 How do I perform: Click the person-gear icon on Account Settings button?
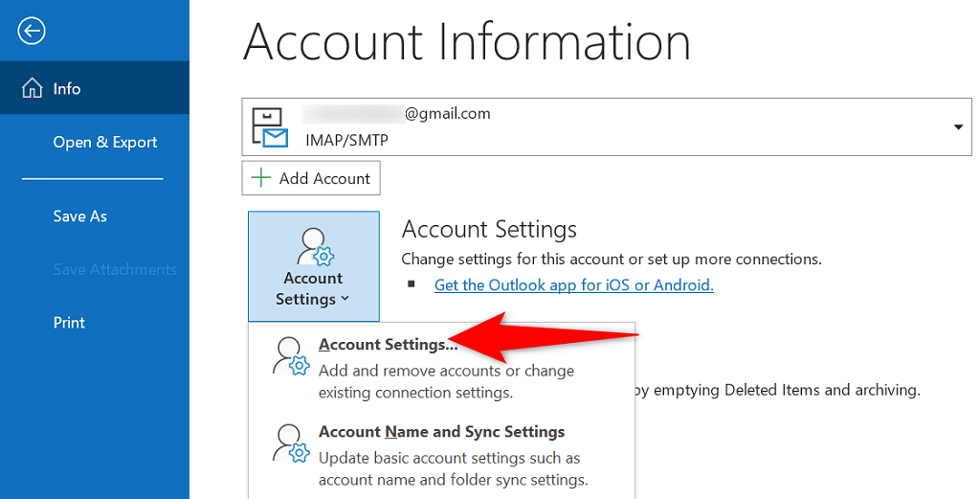coord(314,247)
